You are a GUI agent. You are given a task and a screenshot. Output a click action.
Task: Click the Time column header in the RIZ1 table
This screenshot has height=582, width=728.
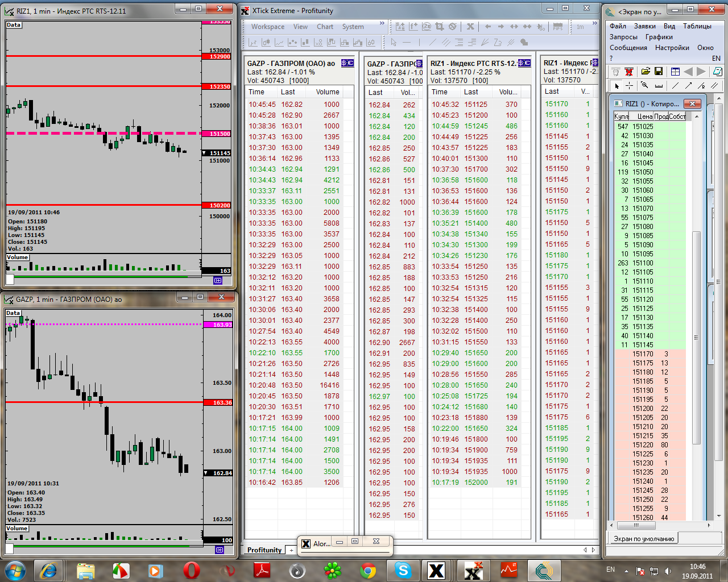(x=440, y=92)
